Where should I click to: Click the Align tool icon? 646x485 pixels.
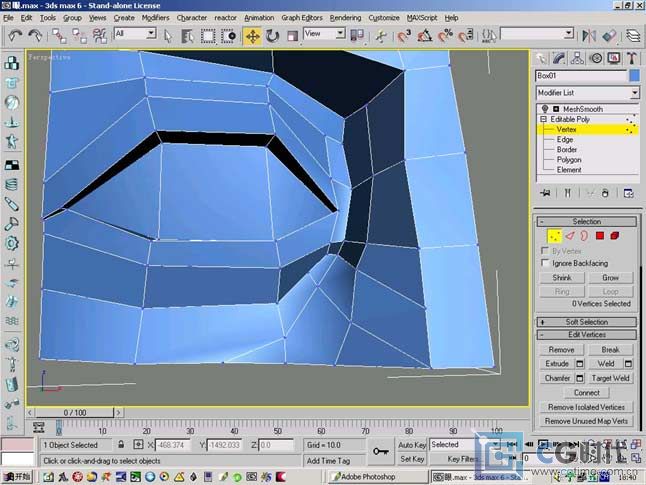click(x=609, y=36)
